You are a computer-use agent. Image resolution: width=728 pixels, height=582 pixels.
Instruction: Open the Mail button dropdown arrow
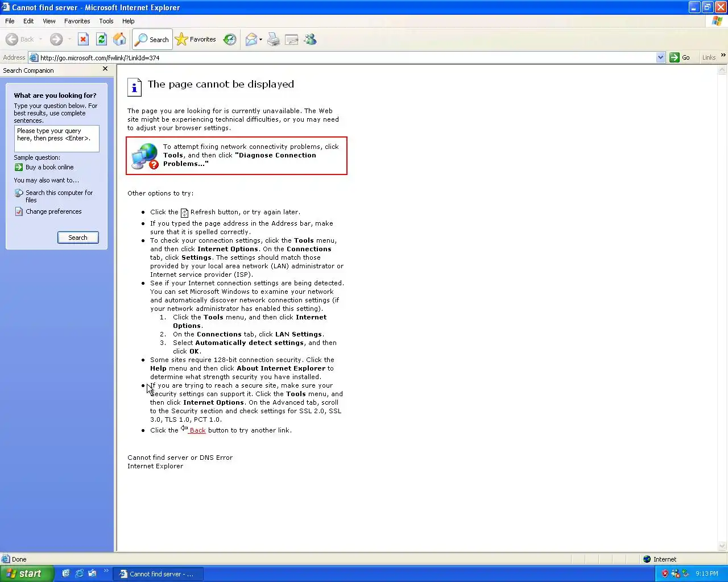(260, 39)
